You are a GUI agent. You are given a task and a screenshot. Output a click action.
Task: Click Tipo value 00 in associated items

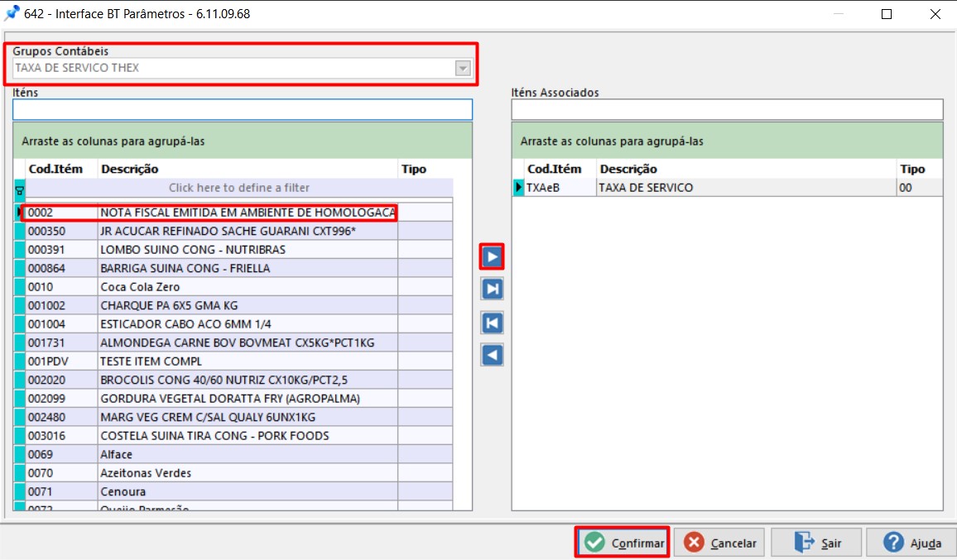click(919, 188)
